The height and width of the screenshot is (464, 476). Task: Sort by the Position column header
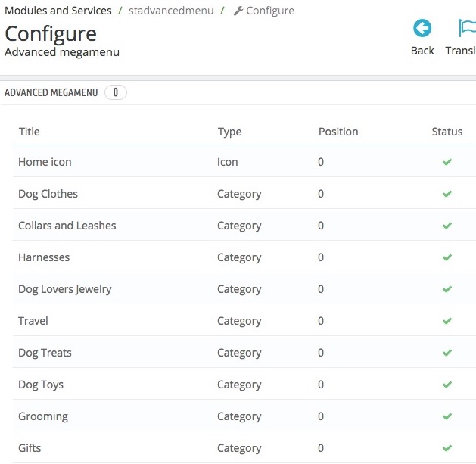[x=338, y=132]
